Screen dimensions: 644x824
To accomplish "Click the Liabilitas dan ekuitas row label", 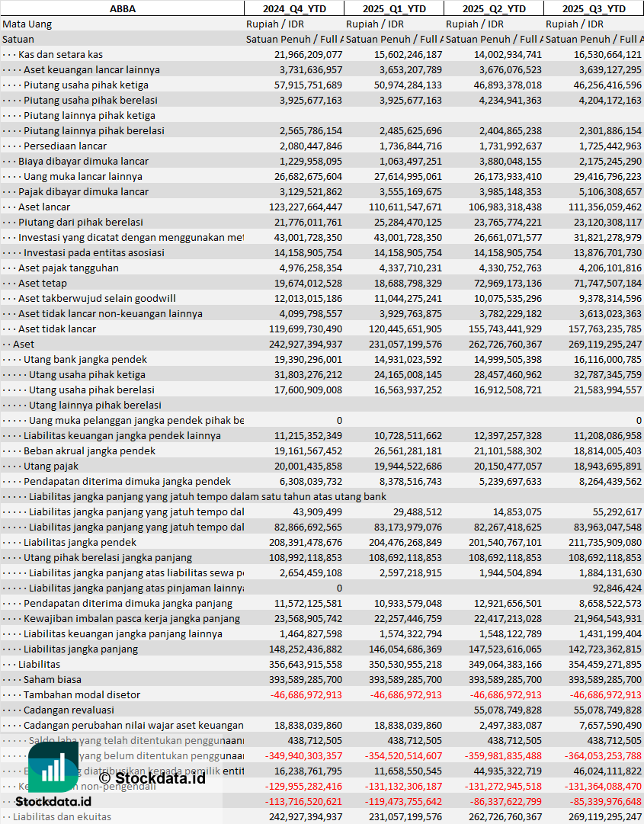I will 62,816.
